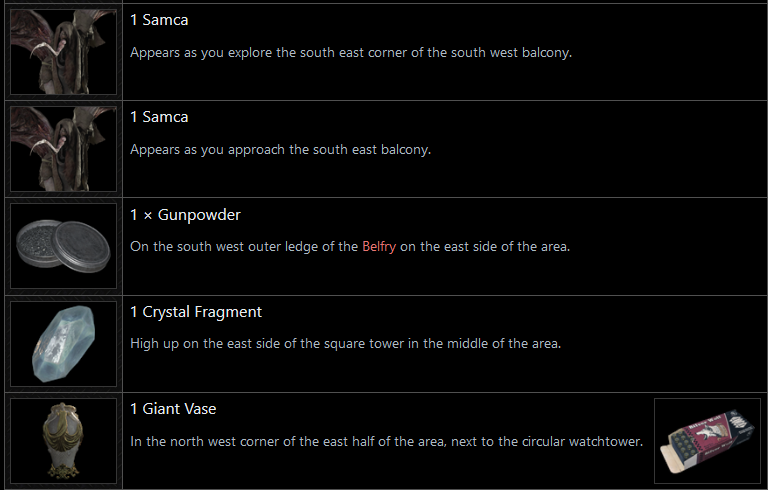The height and width of the screenshot is (490, 768).
Task: Click the words 'square tower' in the description
Action: click(378, 343)
